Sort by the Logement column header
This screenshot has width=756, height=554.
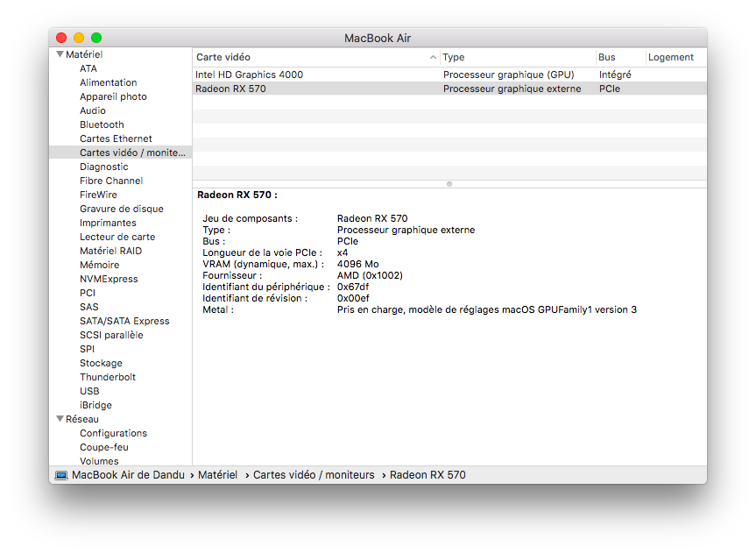pos(676,57)
